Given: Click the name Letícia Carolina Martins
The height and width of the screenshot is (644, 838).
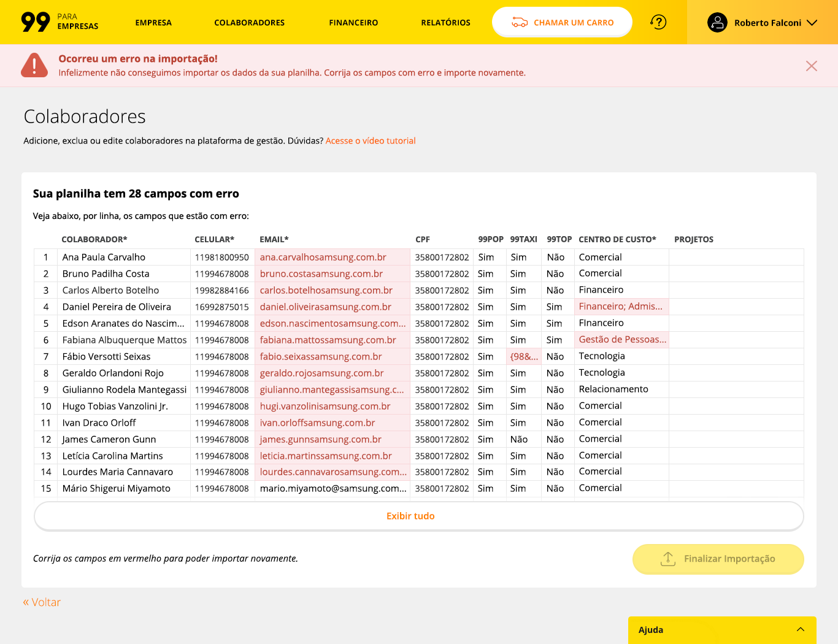Looking at the screenshot, I should pyautogui.click(x=113, y=456).
